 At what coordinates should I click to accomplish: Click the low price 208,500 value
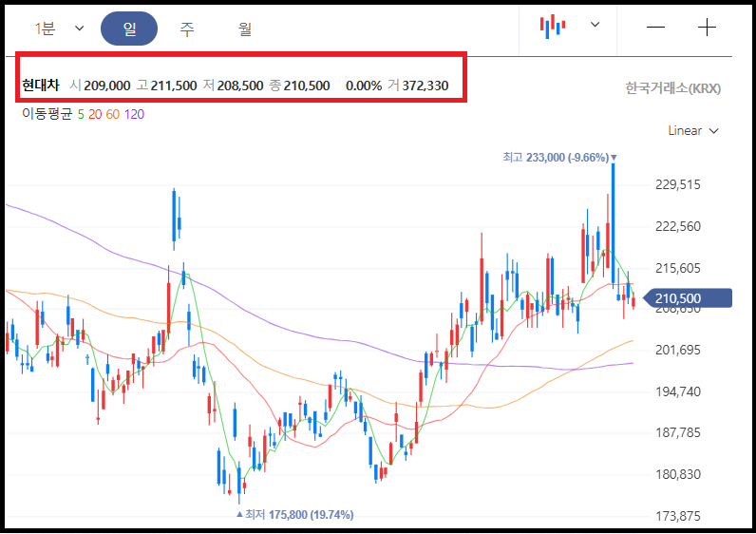point(240,86)
